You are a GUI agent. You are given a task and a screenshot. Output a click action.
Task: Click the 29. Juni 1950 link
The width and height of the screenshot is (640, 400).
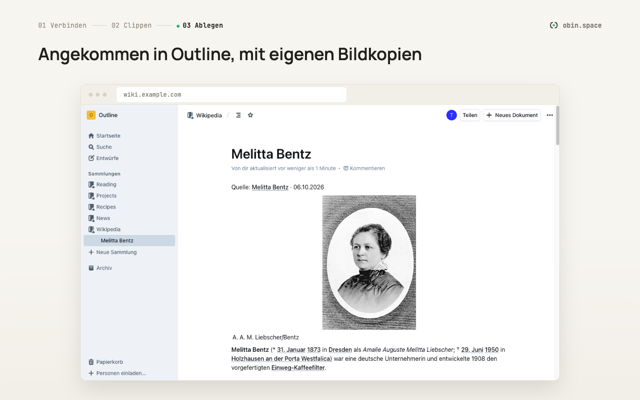[x=480, y=350]
